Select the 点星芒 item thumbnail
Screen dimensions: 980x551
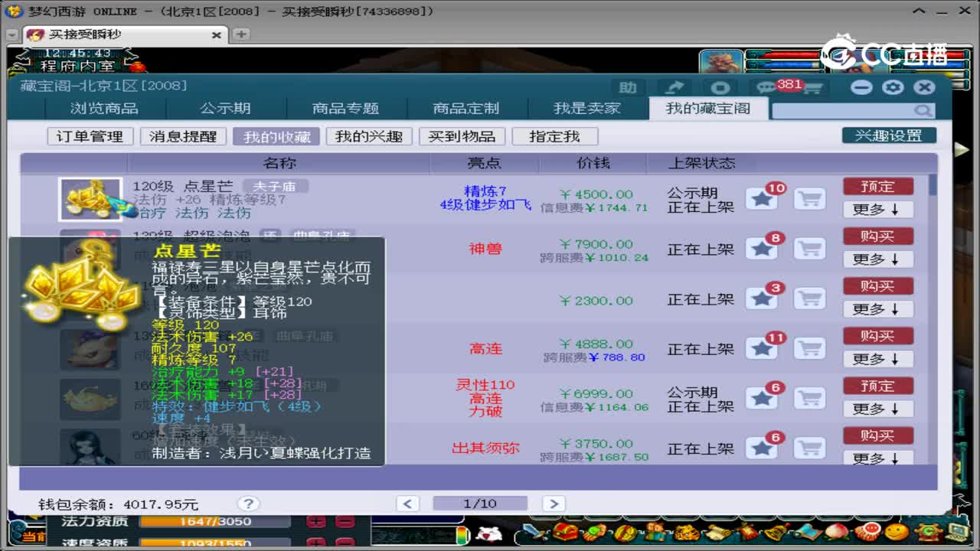coord(90,199)
